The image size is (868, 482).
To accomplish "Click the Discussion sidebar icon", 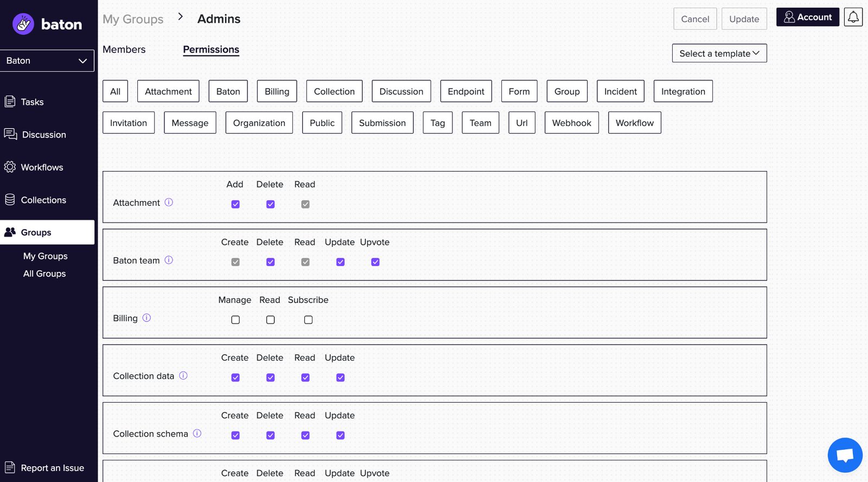I will click(10, 134).
